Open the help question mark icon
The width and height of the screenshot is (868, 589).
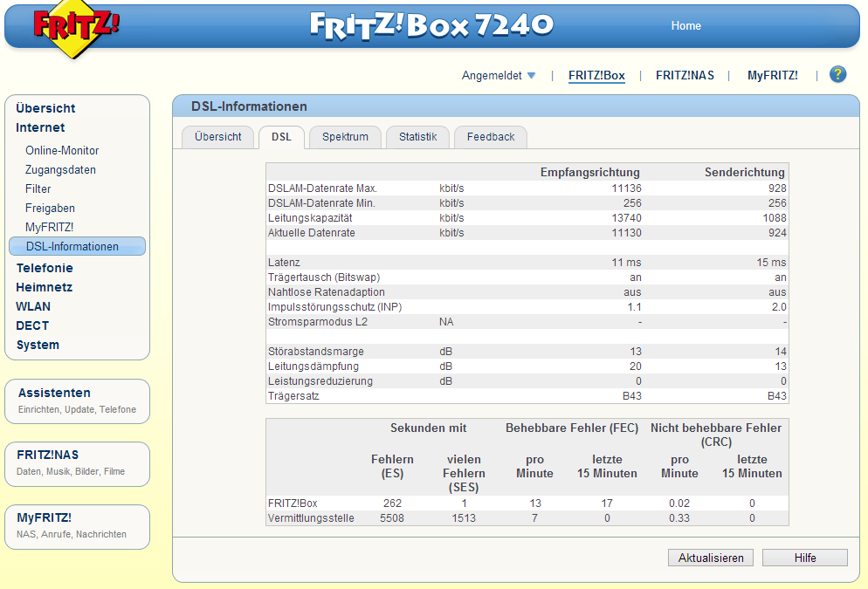[837, 74]
